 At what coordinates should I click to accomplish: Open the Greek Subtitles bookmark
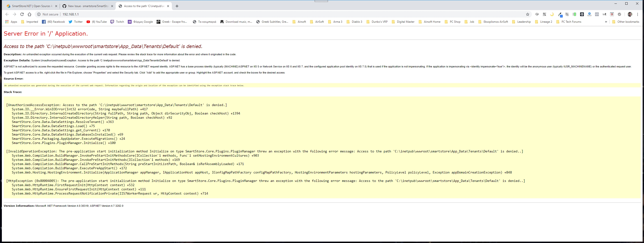[272, 22]
